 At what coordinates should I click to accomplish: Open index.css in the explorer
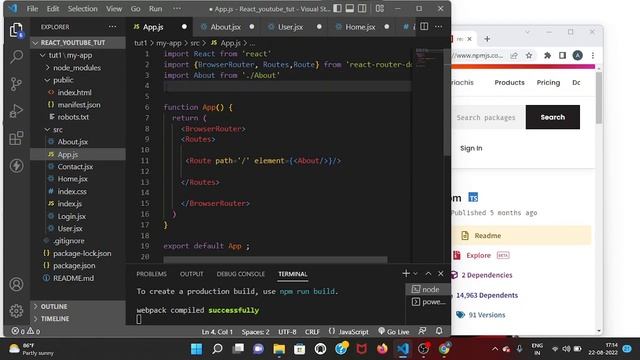pos(72,191)
